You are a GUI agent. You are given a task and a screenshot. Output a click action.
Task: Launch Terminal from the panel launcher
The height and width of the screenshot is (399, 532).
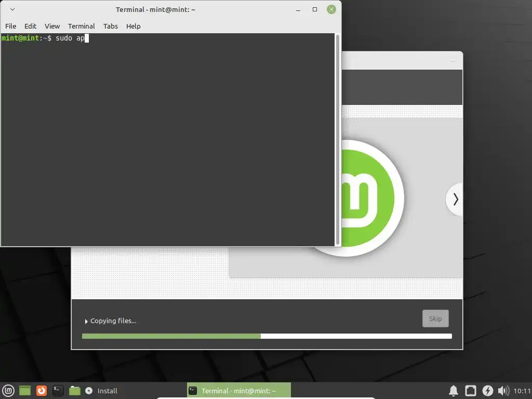[58, 391]
